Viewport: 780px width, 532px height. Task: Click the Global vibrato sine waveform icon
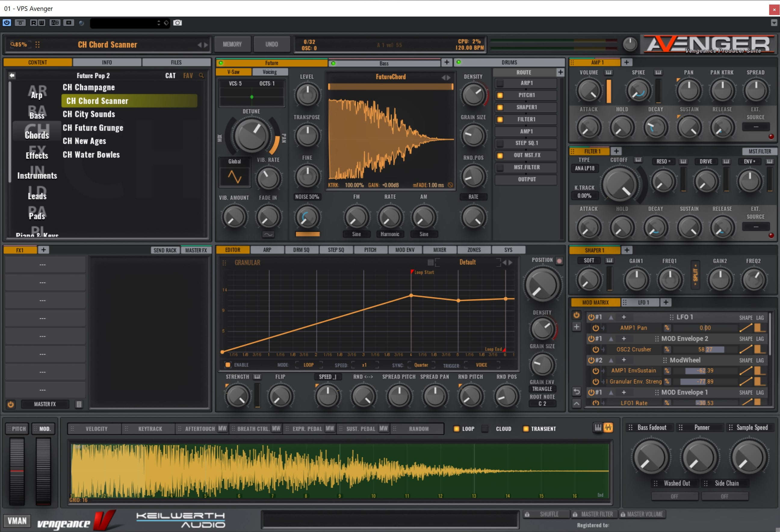point(234,177)
